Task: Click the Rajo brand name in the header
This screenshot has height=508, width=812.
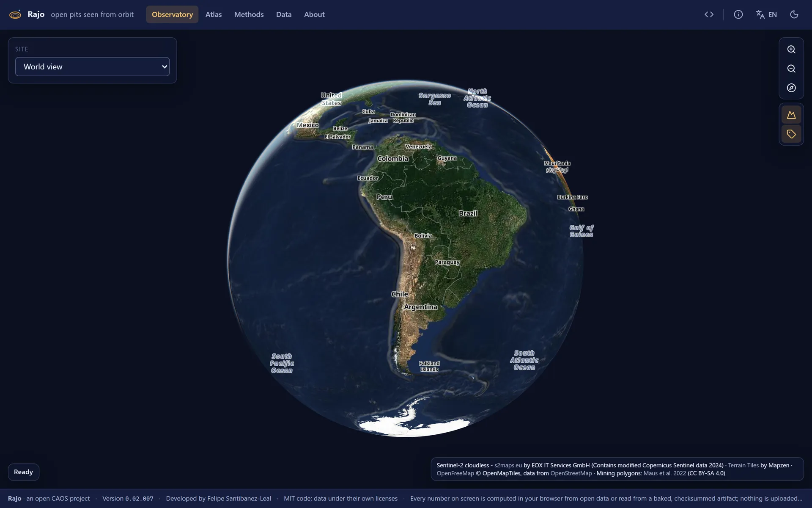Action: [x=36, y=14]
